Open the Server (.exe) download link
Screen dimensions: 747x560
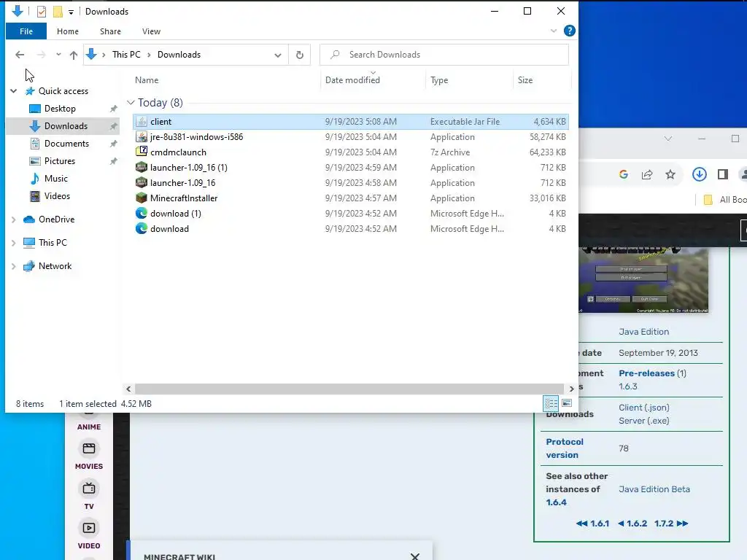pyautogui.click(x=644, y=421)
